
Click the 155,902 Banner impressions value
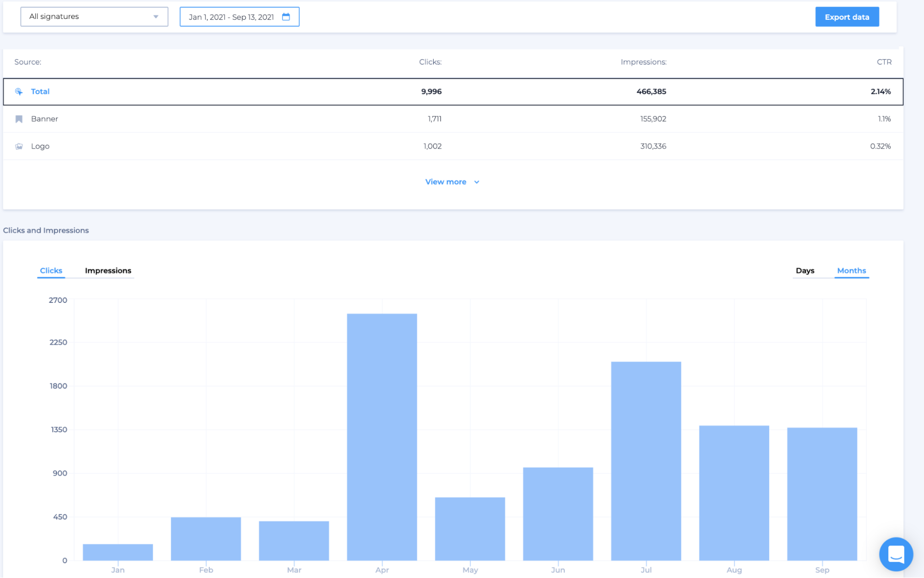click(653, 119)
